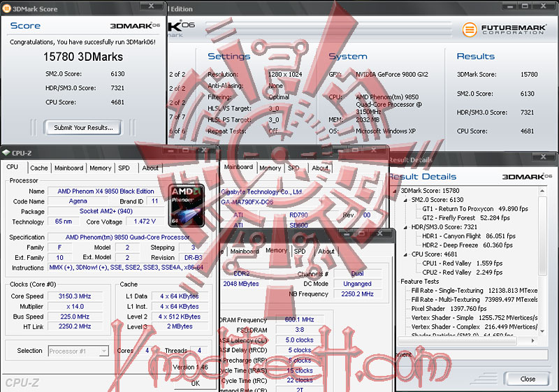Switch to the Cache tab in CPU-Z

pos(39,168)
